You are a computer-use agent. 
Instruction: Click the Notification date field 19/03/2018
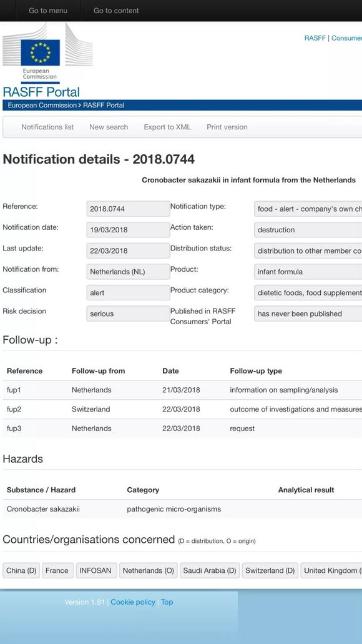point(128,230)
